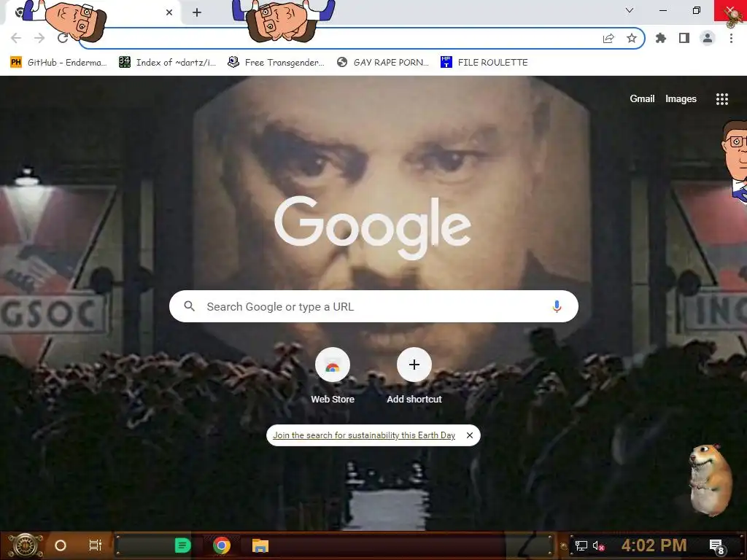Open the Web Store shortcut
The image size is (747, 560).
333,376
